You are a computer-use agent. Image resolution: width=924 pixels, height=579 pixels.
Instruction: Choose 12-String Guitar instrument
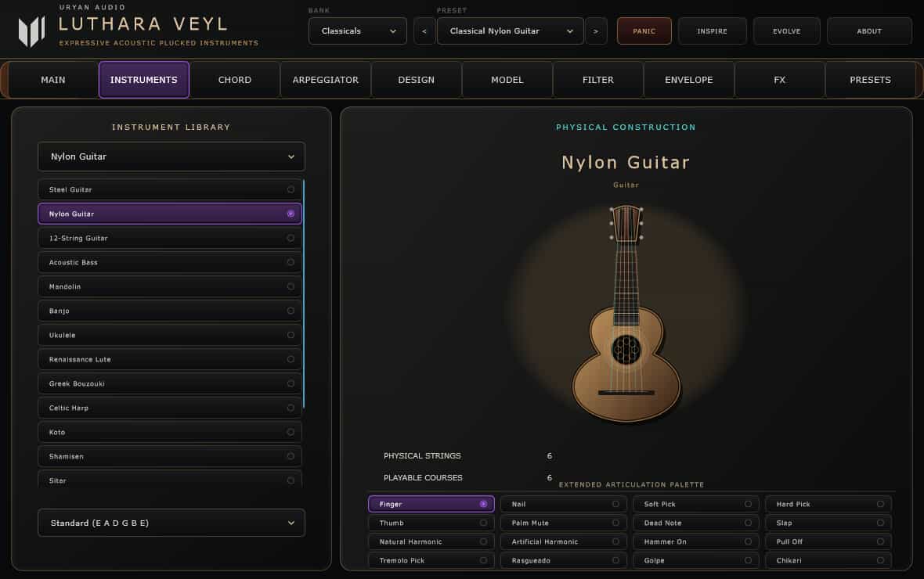(170, 238)
